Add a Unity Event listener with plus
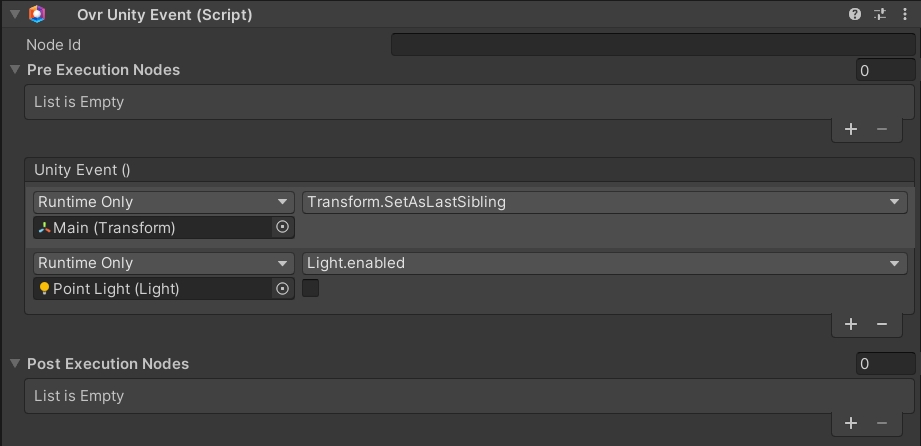Viewport: 921px width, 446px height. click(851, 324)
